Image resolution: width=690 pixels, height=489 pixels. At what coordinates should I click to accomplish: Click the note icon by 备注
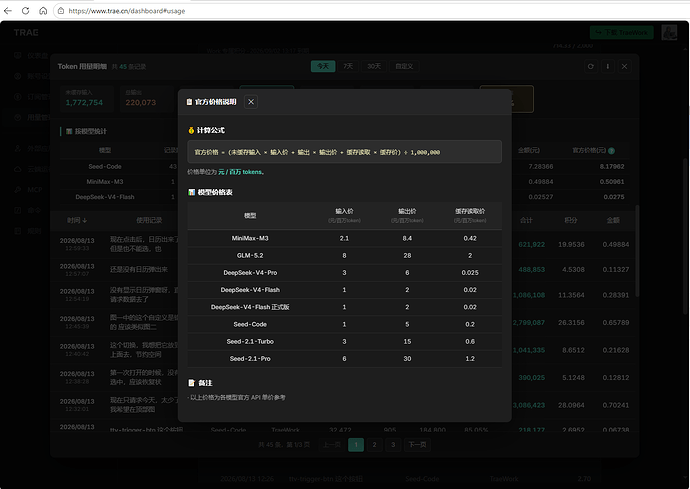pyautogui.click(x=191, y=383)
